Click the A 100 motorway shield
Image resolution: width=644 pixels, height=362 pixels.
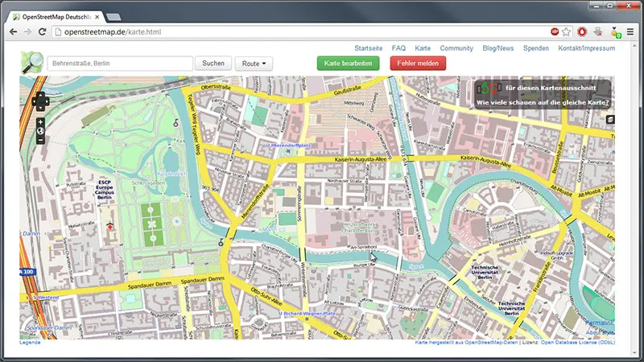coord(27,272)
